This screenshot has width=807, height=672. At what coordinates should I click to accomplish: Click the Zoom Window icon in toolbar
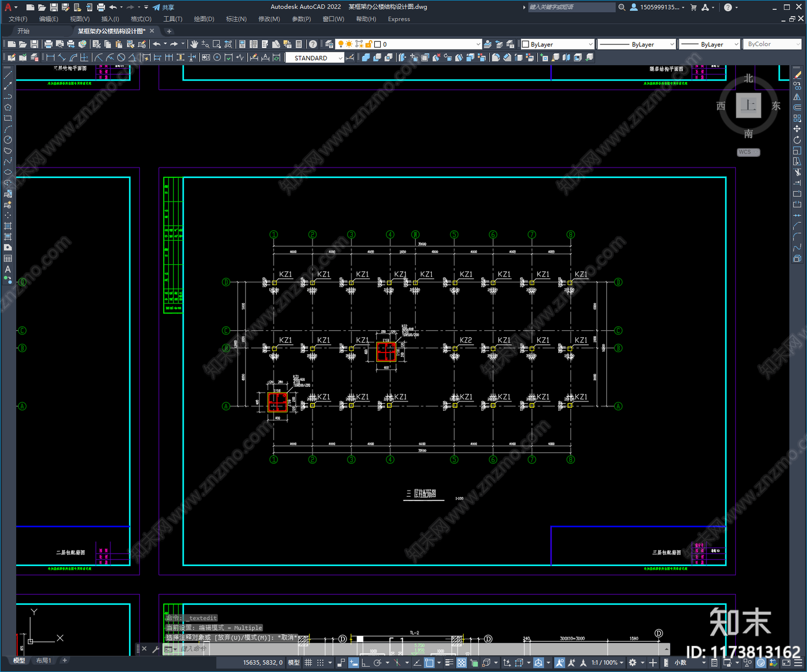[x=217, y=44]
